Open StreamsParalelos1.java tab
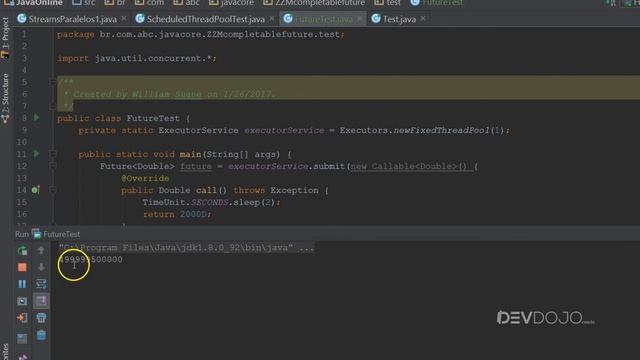This screenshot has width=640, height=360. click(72, 19)
